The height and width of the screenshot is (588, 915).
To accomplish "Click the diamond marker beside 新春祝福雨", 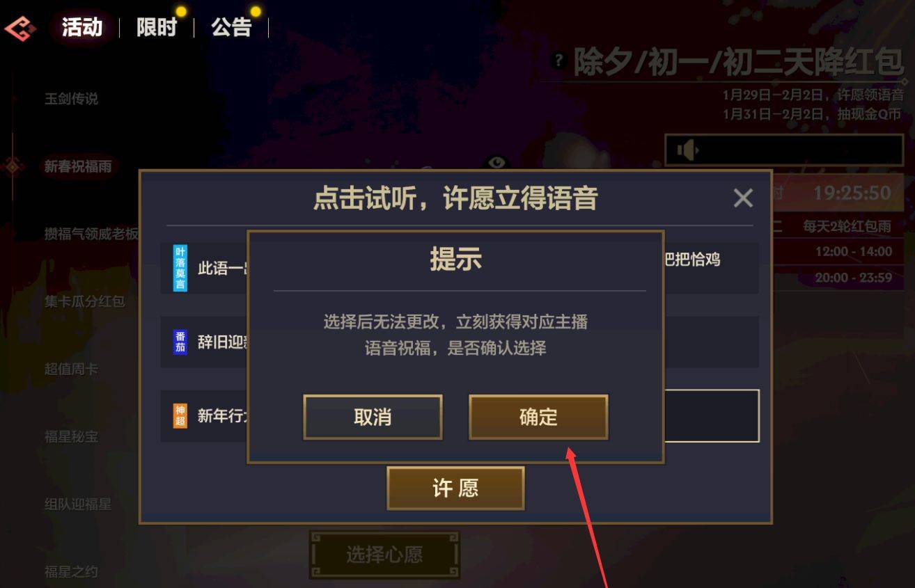I will click(x=13, y=166).
